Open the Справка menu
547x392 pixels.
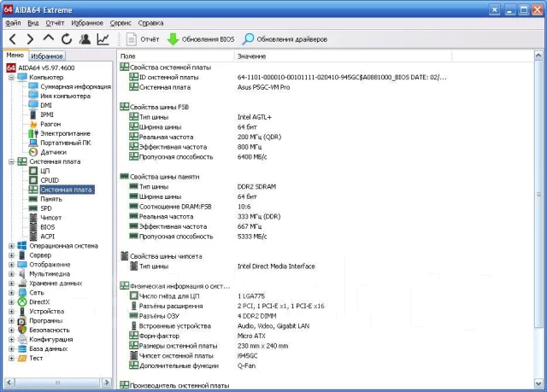[x=150, y=23]
